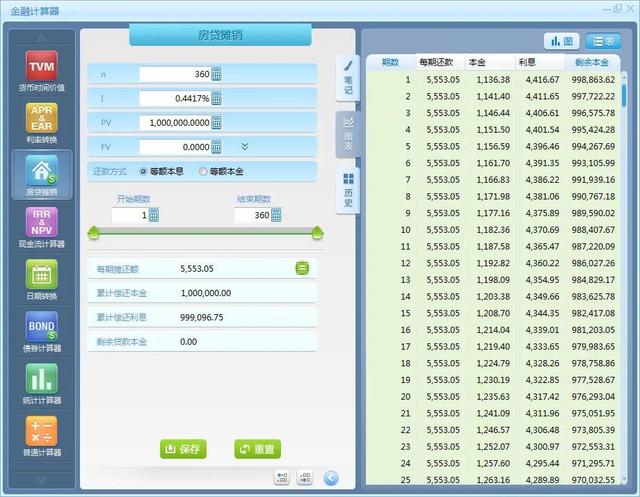640x497 pixels.
Task: Open the APR & EAR rate conversion
Action: tap(42, 118)
